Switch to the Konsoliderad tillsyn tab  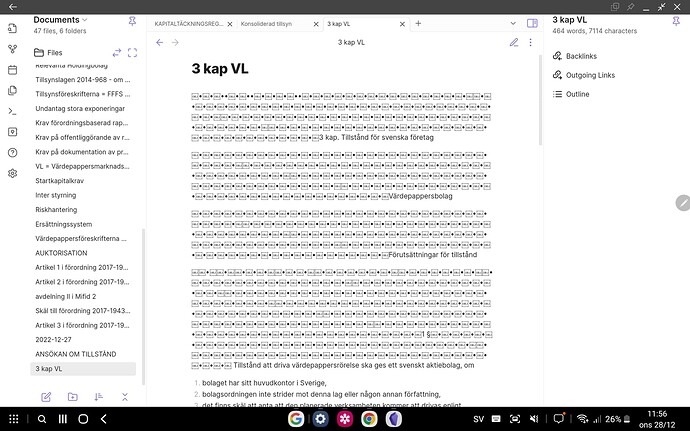point(267,22)
